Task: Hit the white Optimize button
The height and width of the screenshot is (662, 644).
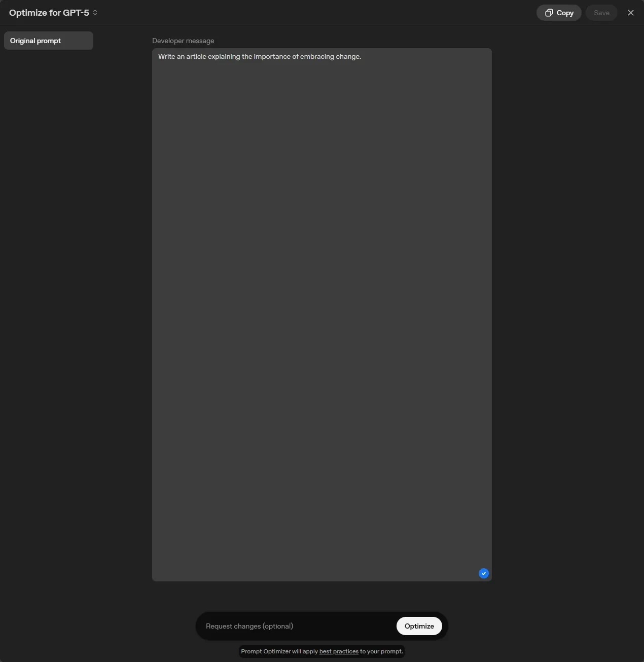Action: (x=419, y=626)
